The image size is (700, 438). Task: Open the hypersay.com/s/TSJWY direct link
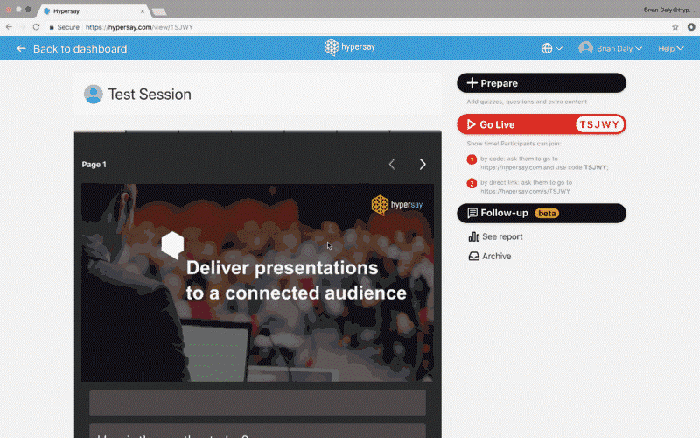click(x=525, y=191)
